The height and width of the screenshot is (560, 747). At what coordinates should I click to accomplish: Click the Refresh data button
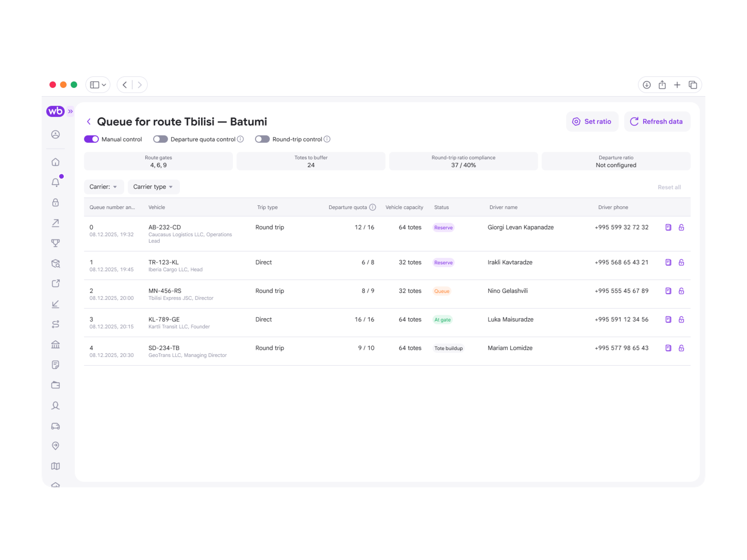[657, 122]
